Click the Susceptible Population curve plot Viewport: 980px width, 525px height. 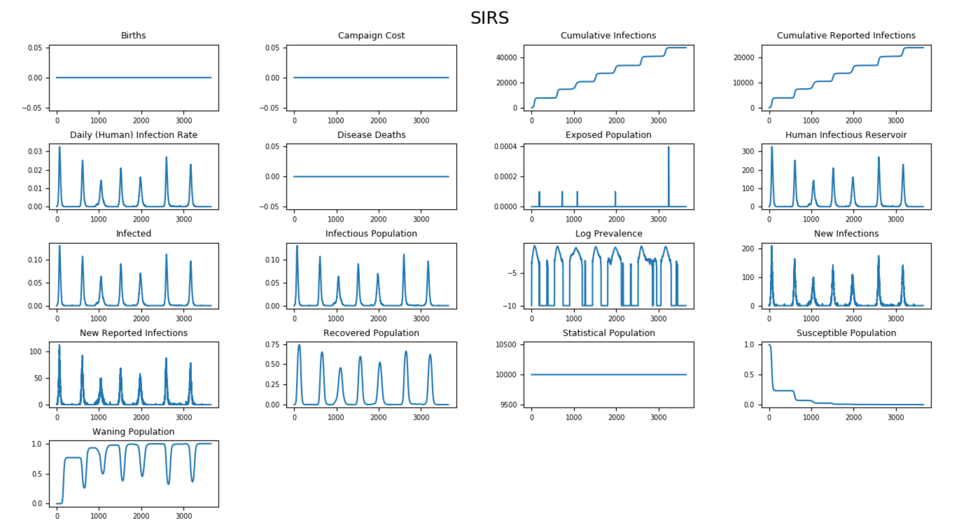point(846,375)
